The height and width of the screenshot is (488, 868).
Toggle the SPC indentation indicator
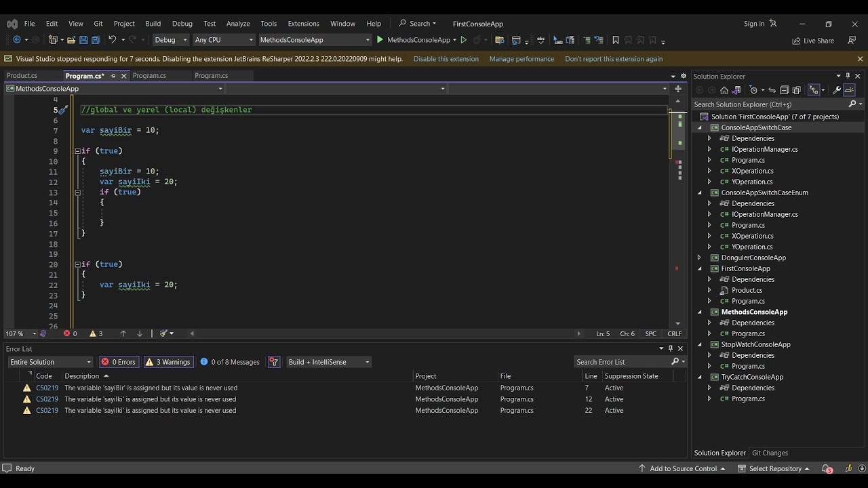(x=651, y=333)
